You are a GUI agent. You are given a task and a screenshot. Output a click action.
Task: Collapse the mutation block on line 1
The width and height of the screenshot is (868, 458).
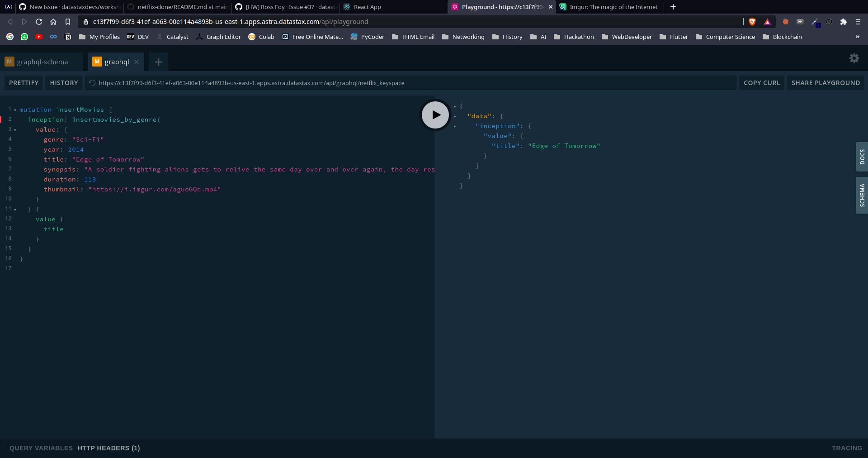[15, 110]
